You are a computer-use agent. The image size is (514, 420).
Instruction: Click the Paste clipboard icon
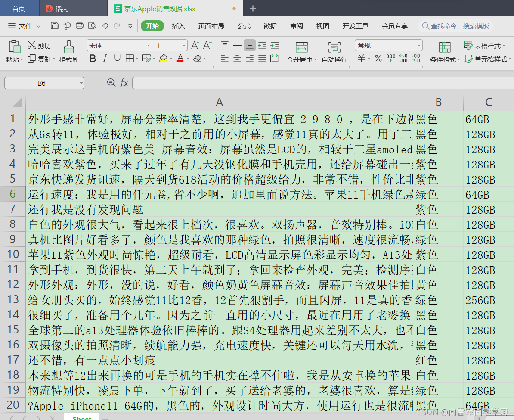[14, 47]
